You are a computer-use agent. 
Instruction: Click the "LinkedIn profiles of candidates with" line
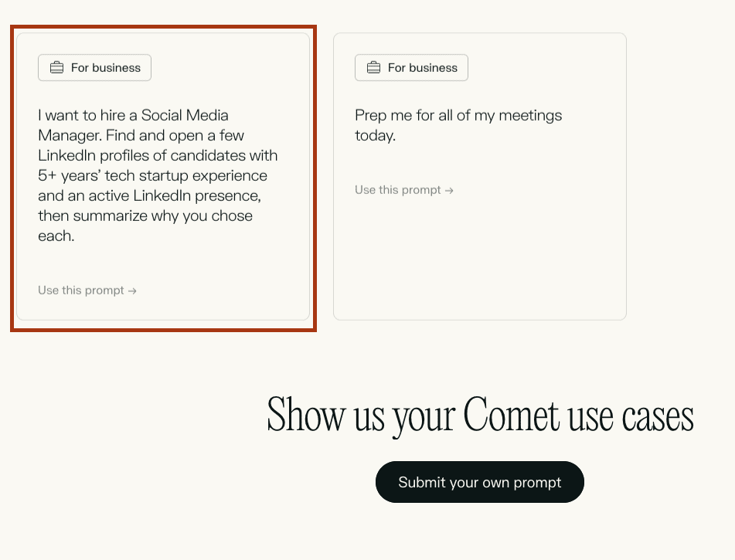point(158,155)
